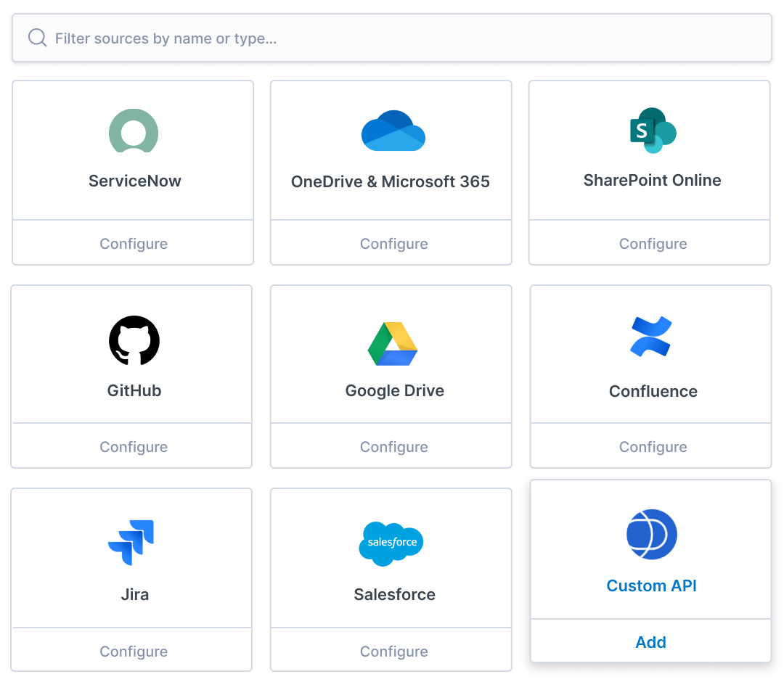Viewport: 784px width, 682px height.
Task: Click the SharePoint Online logo icon
Action: tap(653, 131)
